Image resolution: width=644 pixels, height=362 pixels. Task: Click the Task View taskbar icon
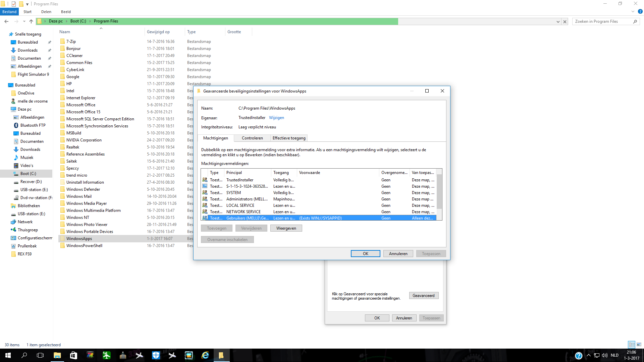coord(40,355)
